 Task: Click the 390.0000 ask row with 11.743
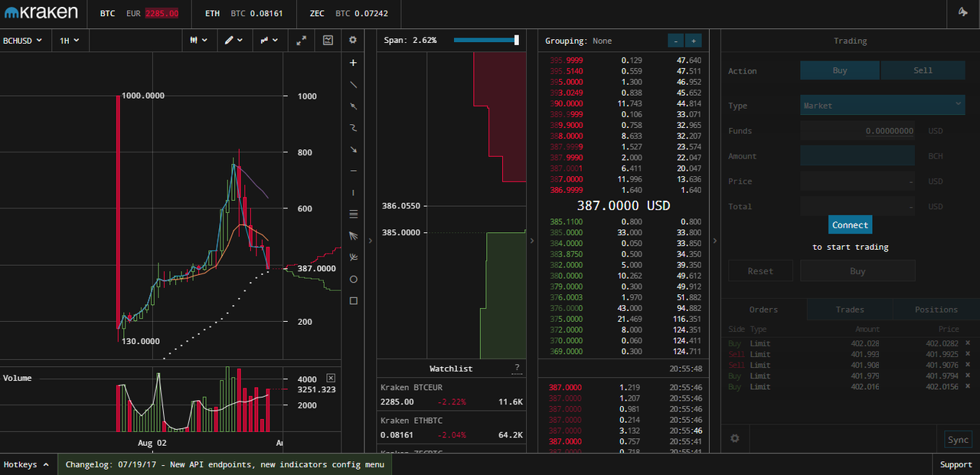coord(625,103)
